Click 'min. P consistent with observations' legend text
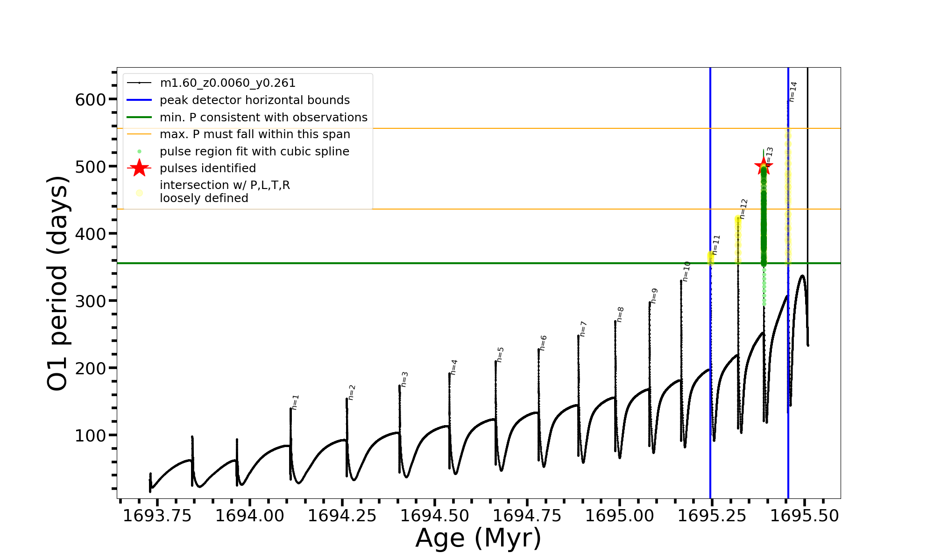 [263, 118]
